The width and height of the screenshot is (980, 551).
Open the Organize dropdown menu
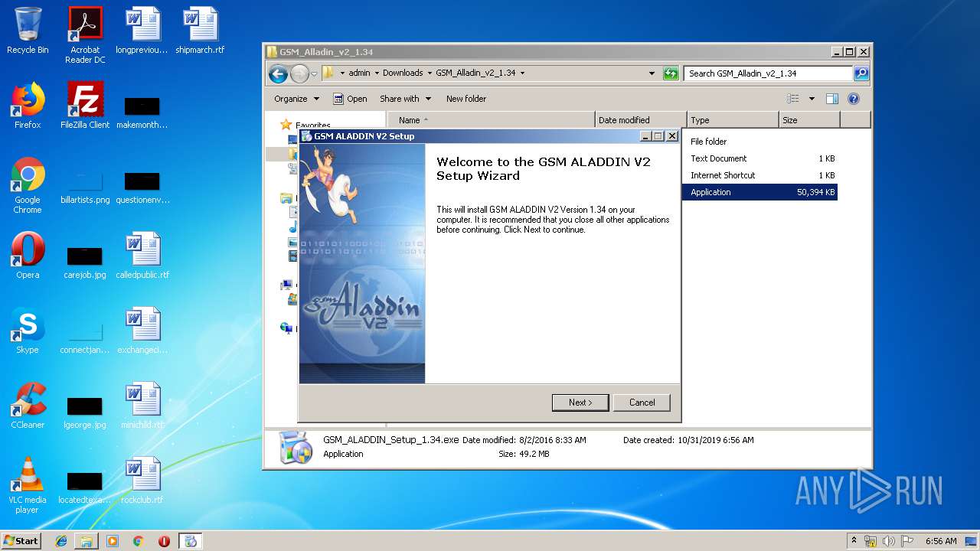click(296, 99)
